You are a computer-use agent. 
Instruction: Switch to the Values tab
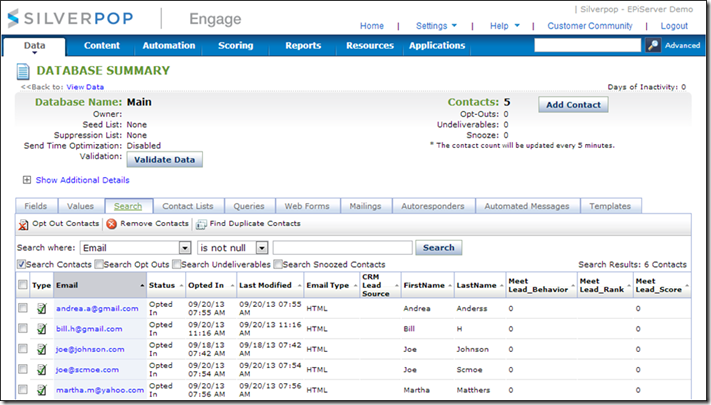(x=80, y=206)
